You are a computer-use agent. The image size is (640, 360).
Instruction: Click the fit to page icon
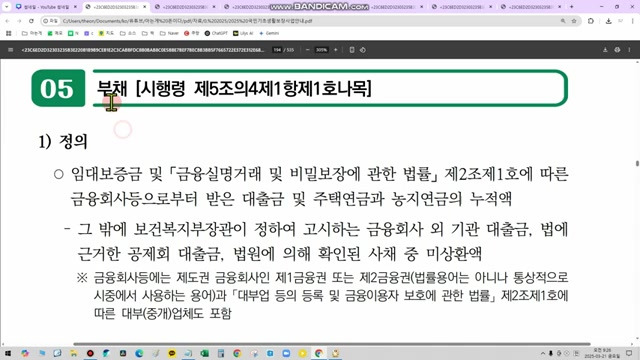coord(352,50)
